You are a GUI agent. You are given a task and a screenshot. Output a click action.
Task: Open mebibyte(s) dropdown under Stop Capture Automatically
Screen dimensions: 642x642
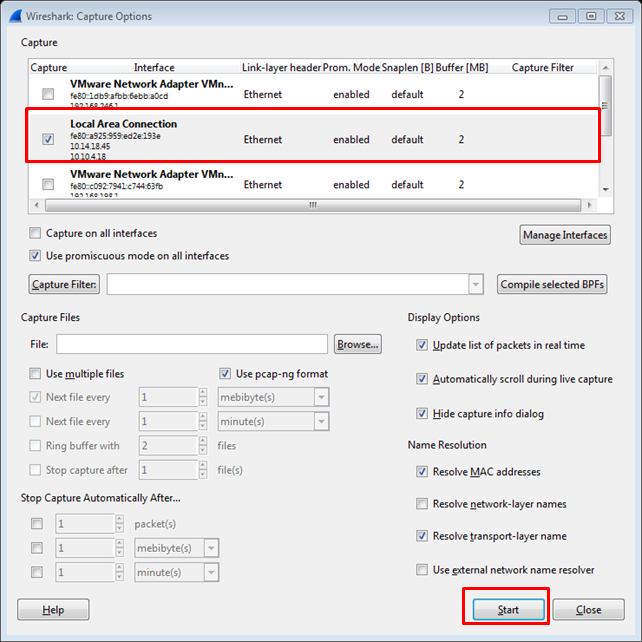211,548
